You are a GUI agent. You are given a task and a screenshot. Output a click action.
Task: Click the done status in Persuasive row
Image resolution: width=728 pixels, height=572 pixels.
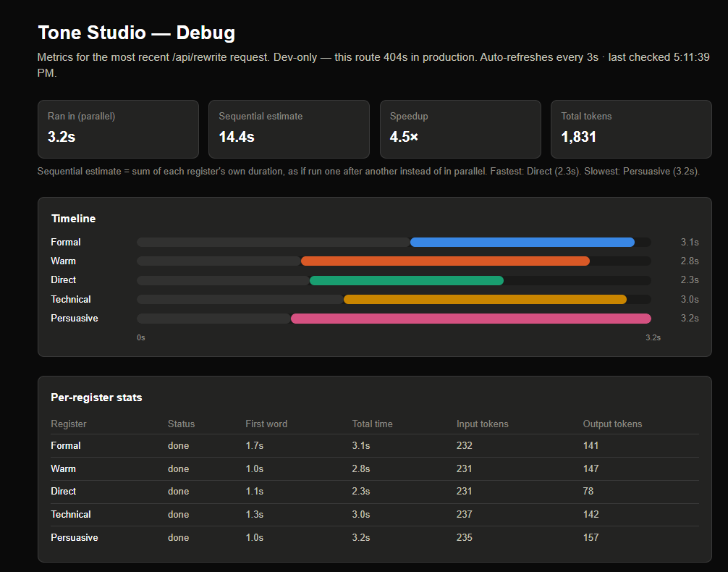point(178,538)
